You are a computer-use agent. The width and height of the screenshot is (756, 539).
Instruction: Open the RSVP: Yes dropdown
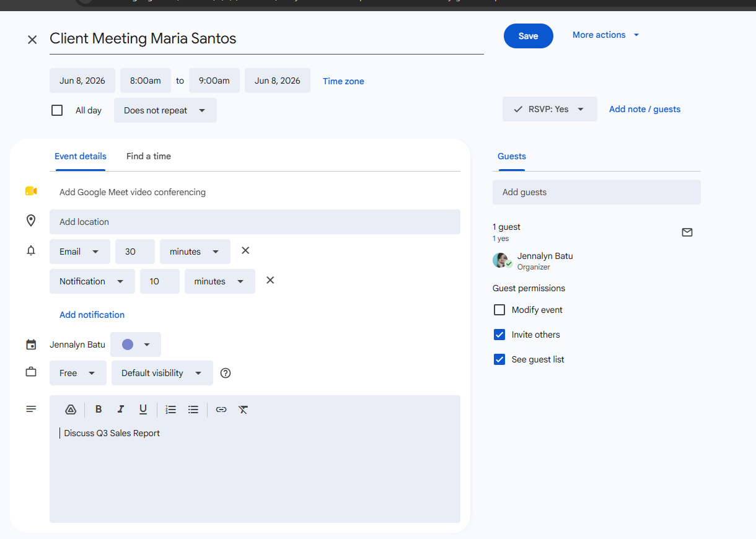pyautogui.click(x=550, y=109)
